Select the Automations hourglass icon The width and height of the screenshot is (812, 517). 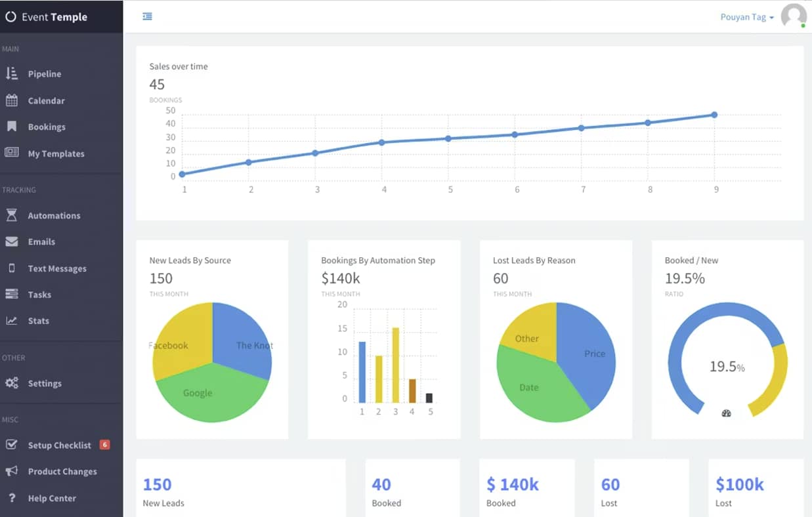tap(12, 215)
